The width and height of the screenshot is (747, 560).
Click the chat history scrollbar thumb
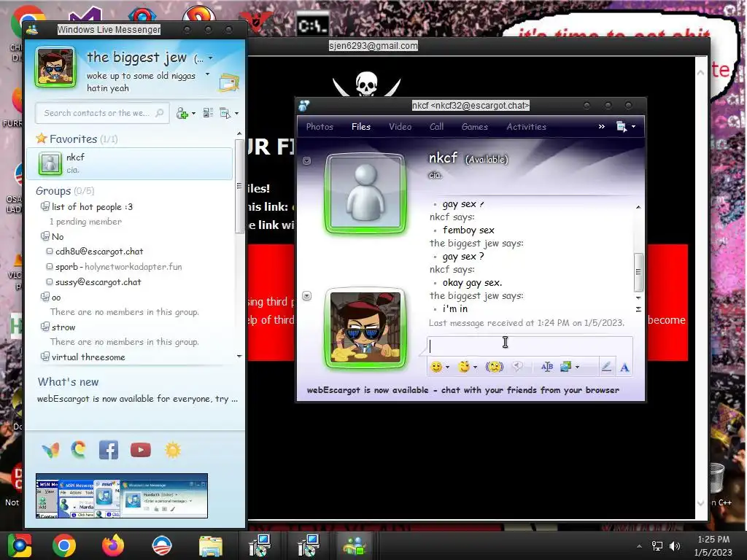(x=638, y=273)
